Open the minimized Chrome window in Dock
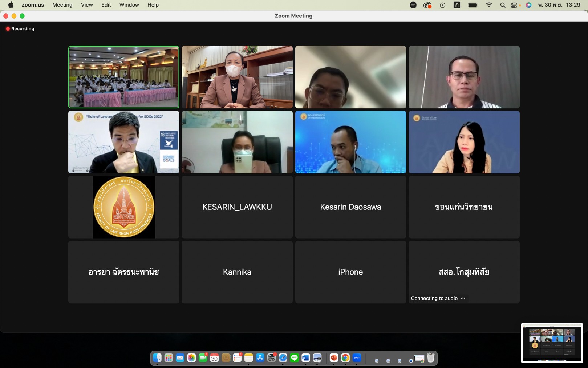This screenshot has width=588, height=368. (419, 359)
